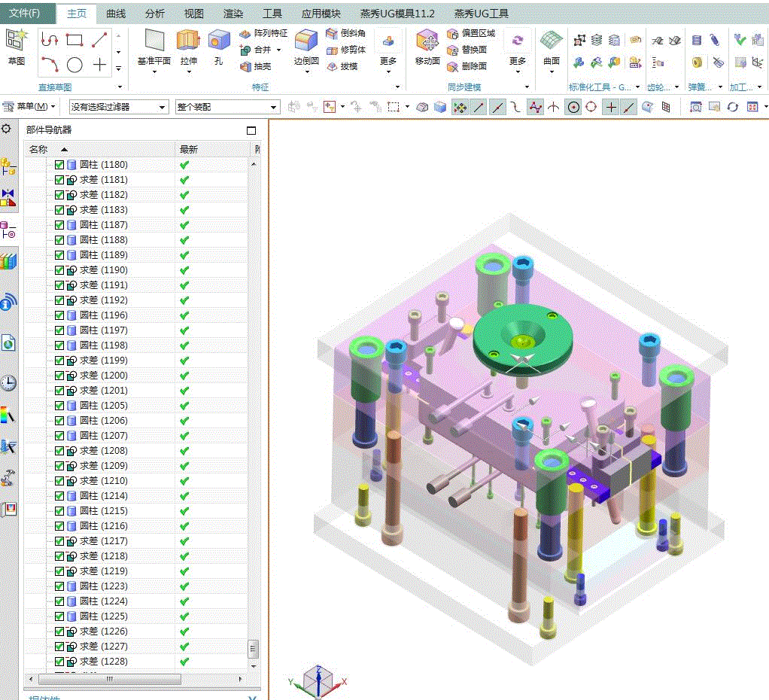Open the 整个装配 selection scope dropdown
The height and width of the screenshot is (700, 769).
(x=227, y=107)
